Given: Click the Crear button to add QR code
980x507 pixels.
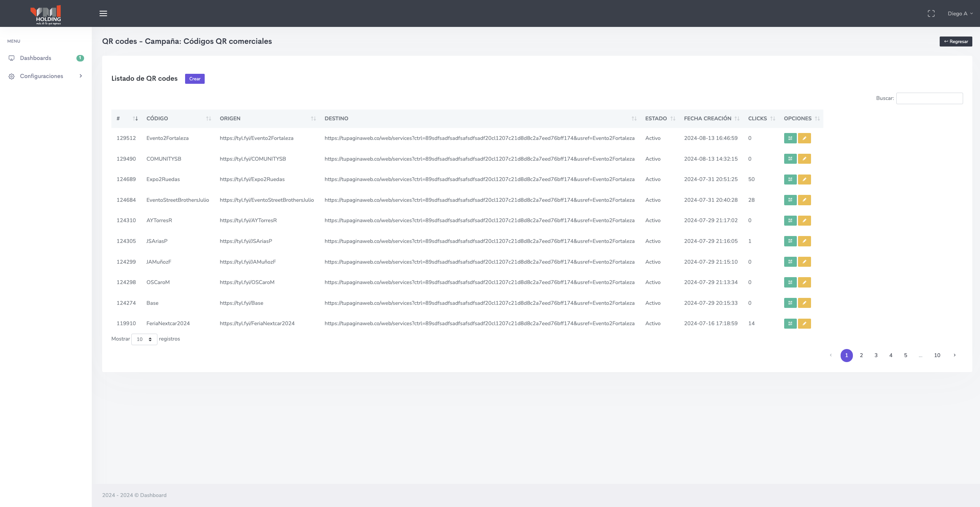Looking at the screenshot, I should (x=194, y=79).
